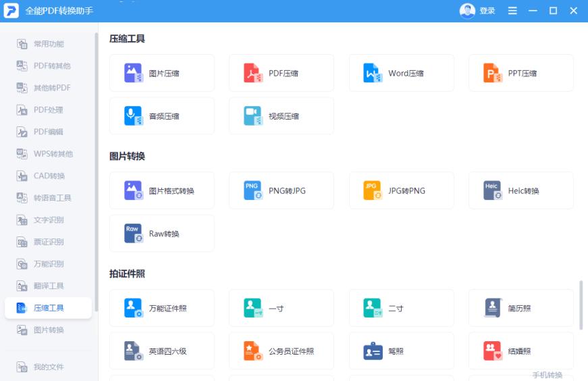The height and width of the screenshot is (381, 588).
Task: Open the 万能证件照 ID photo tool
Action: [x=162, y=308]
